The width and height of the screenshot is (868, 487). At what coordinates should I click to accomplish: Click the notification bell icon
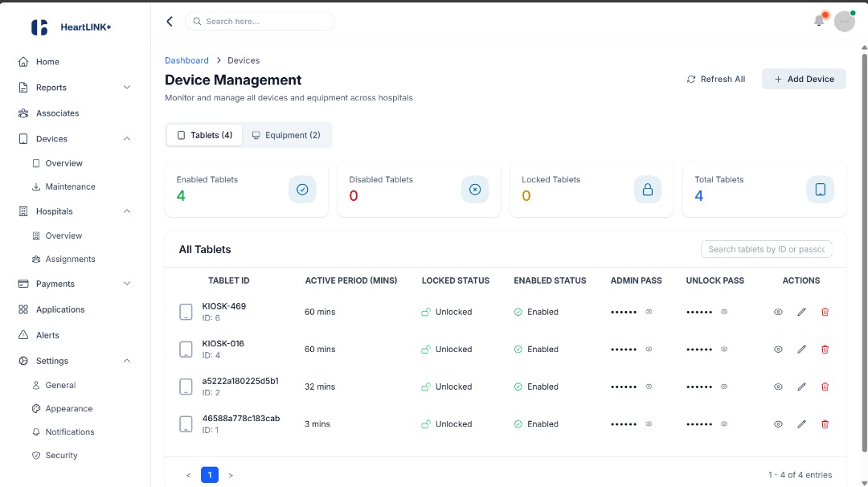pos(819,21)
